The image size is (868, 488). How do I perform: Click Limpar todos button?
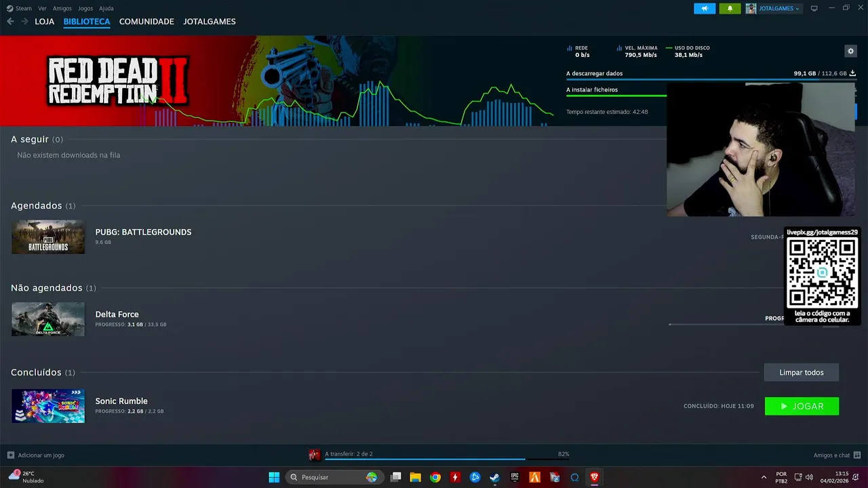coord(802,372)
